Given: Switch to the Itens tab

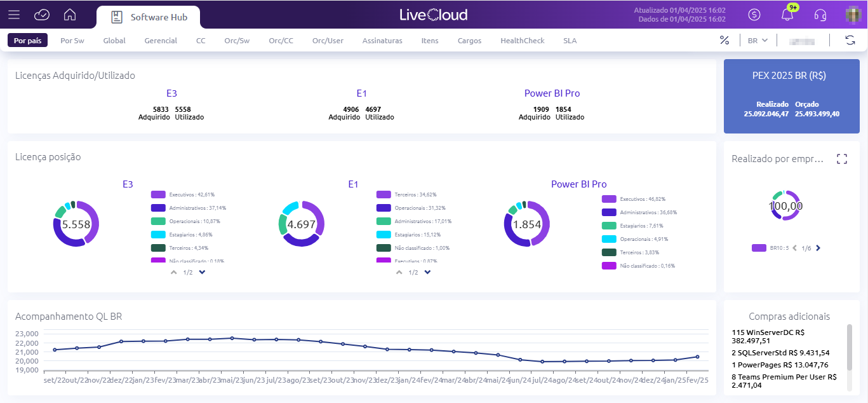Looking at the screenshot, I should (430, 40).
